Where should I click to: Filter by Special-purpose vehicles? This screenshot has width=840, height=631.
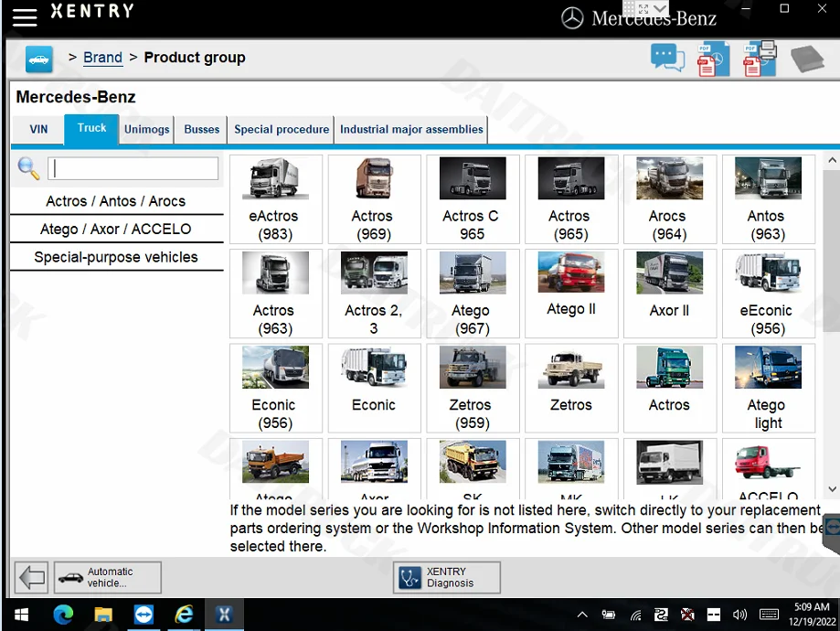pyautogui.click(x=116, y=257)
